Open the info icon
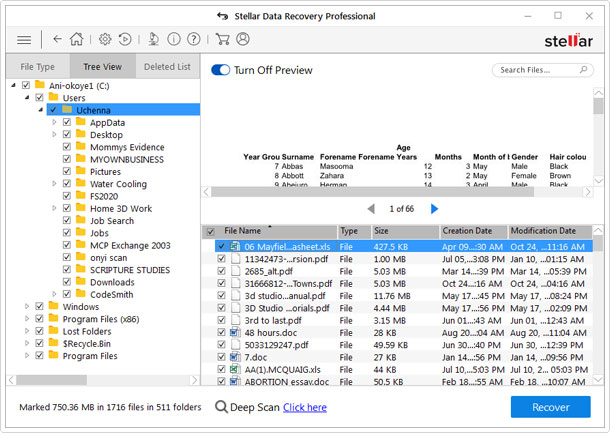This screenshot has width=610, height=433. point(174,39)
